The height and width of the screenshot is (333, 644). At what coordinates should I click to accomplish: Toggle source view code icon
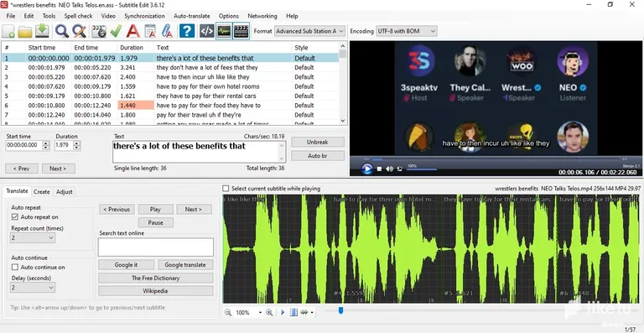[x=206, y=31]
